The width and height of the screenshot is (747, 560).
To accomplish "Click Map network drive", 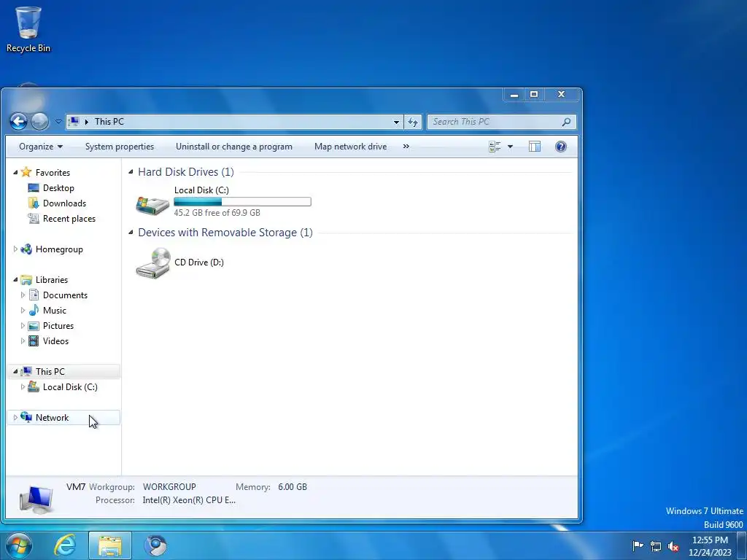I will click(351, 147).
